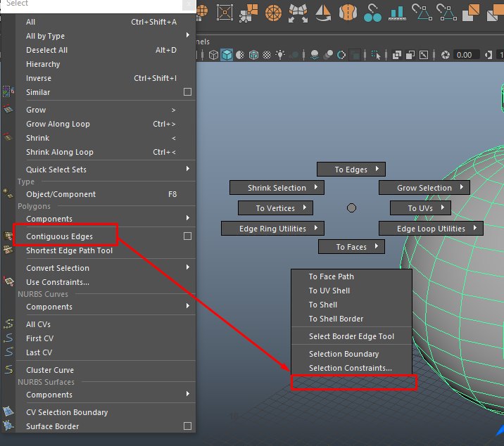504x446 pixels.
Task: Click the sphere with dashed center line icon
Action: 348,12
